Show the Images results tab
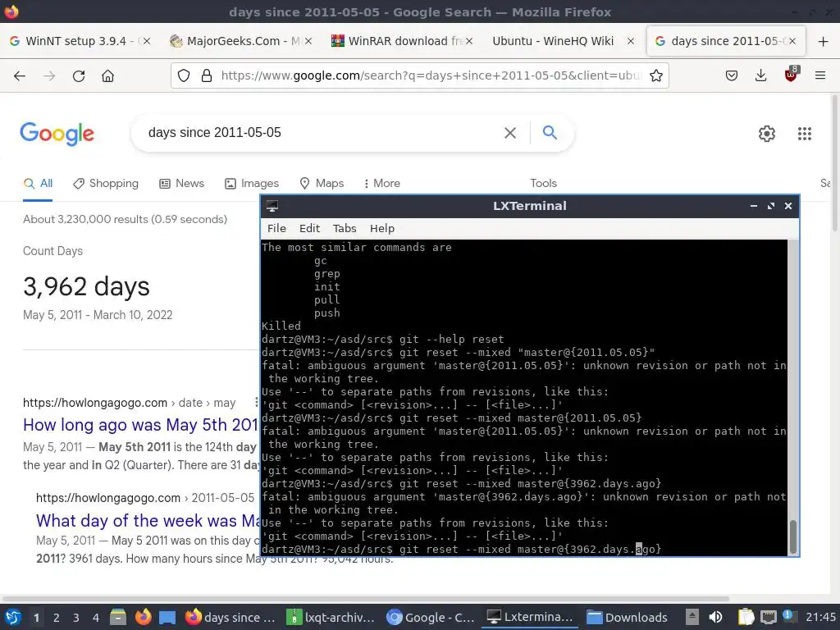This screenshot has height=630, width=840. pyautogui.click(x=252, y=183)
